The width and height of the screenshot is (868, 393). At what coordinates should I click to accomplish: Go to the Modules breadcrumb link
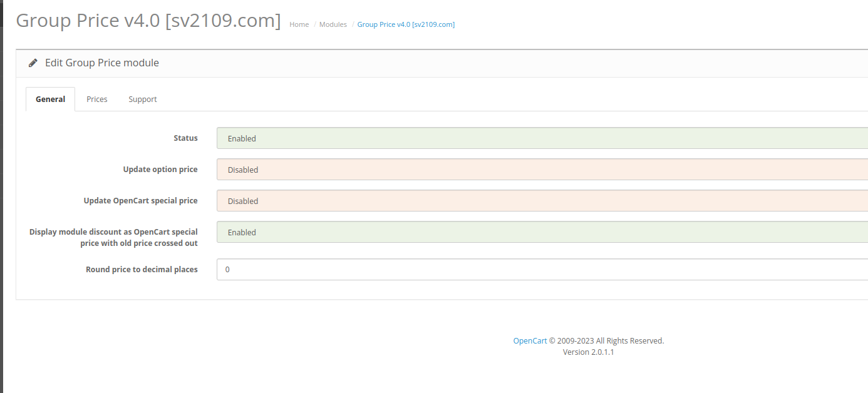pyautogui.click(x=333, y=24)
